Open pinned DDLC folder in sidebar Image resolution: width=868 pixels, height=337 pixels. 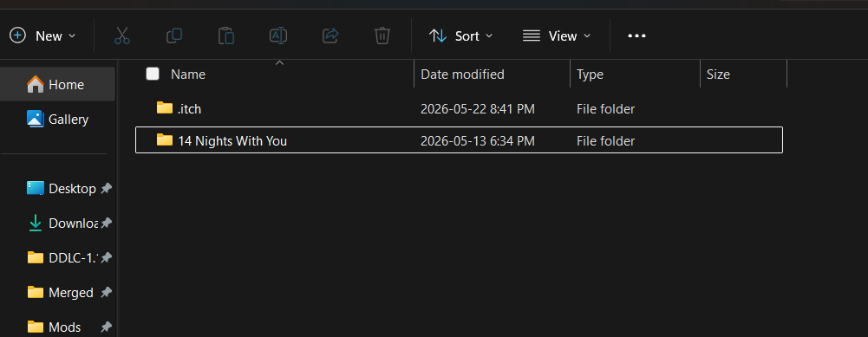pos(62,257)
